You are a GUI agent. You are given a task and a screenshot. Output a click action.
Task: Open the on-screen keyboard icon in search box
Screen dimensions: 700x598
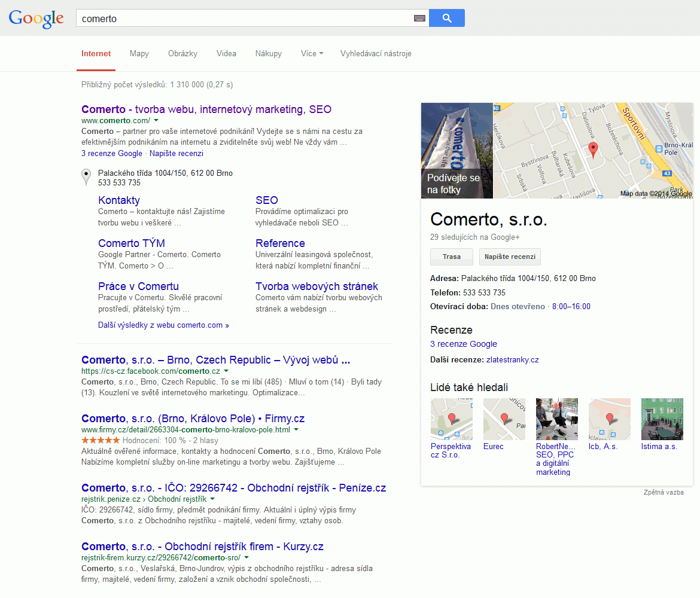(419, 19)
